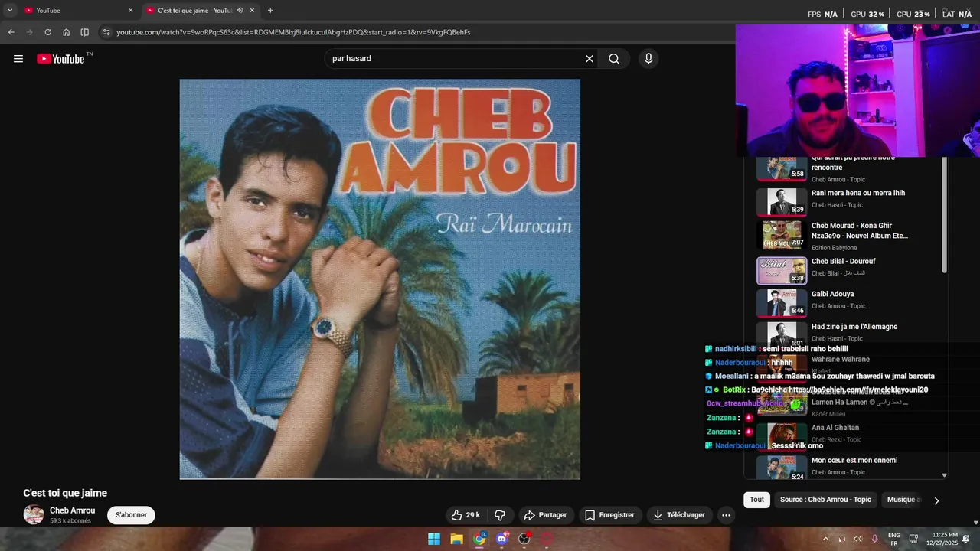The height and width of the screenshot is (551, 980).
Task: Select the 'Tout' filter chip
Action: 756,500
